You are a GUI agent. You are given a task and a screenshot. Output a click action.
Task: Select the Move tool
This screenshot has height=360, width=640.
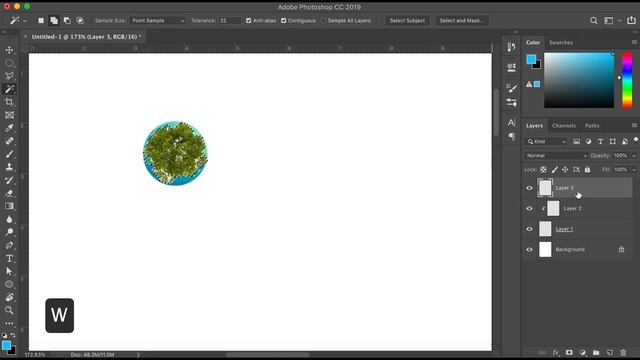pos(9,50)
